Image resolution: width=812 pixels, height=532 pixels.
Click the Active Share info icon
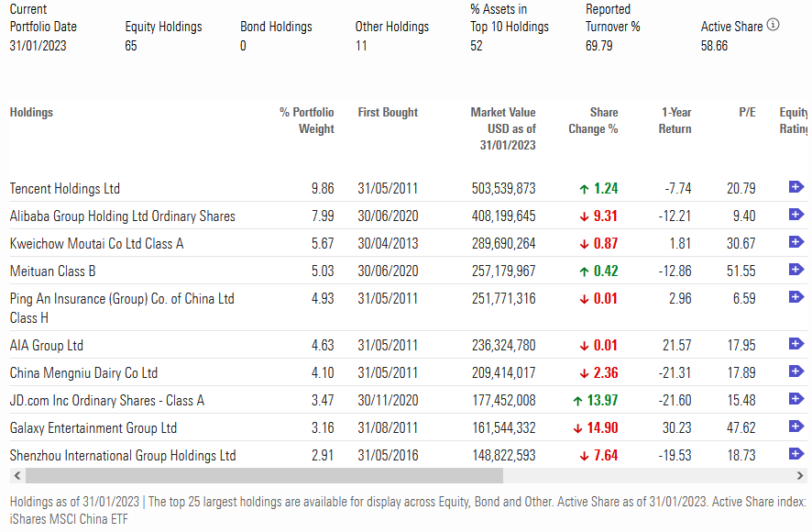coord(774,25)
